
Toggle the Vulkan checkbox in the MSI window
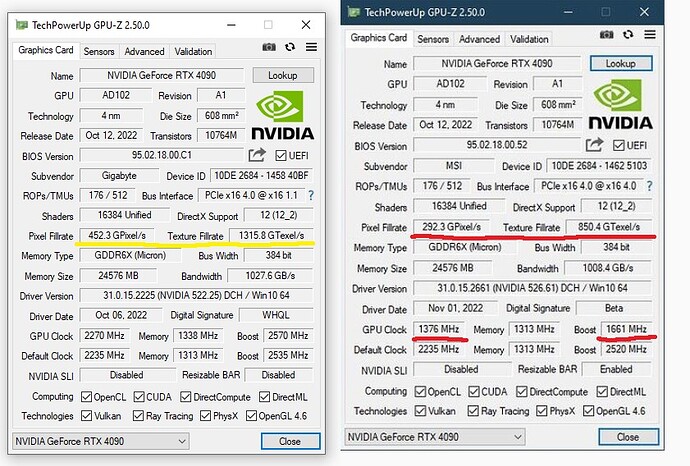420,411
